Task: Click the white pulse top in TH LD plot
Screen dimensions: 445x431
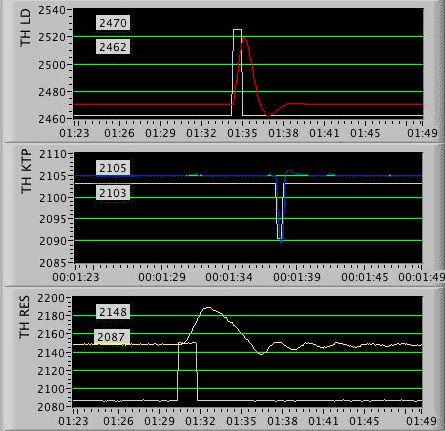Action: point(237,30)
